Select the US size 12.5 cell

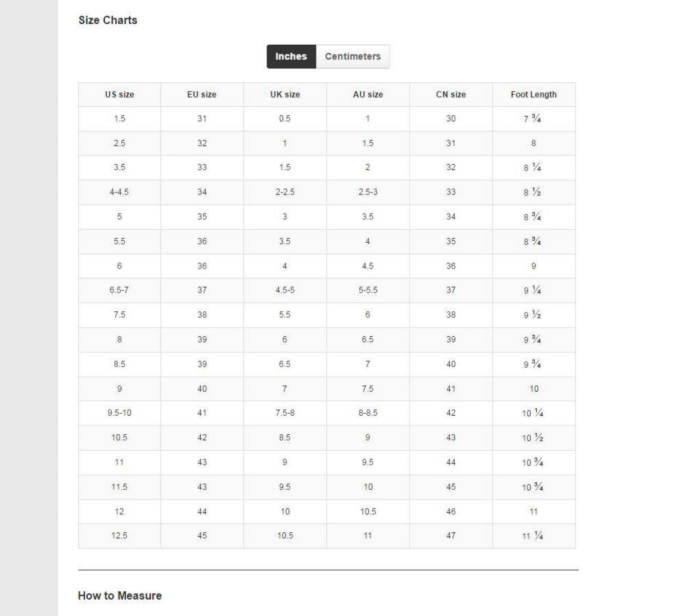pos(120,535)
